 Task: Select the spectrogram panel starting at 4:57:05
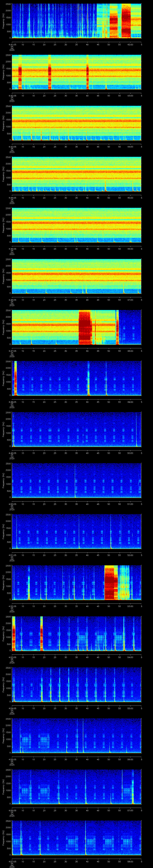click(x=76, y=838)
